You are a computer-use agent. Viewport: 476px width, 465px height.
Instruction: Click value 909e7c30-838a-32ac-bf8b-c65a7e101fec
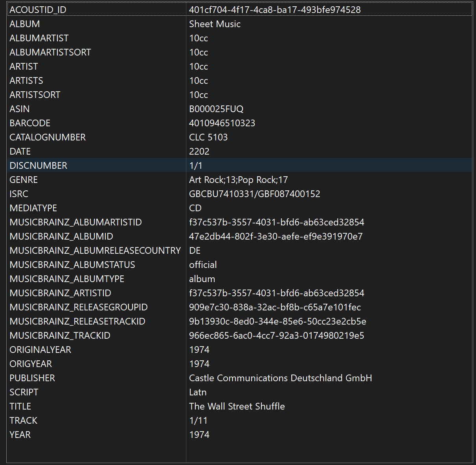275,307
